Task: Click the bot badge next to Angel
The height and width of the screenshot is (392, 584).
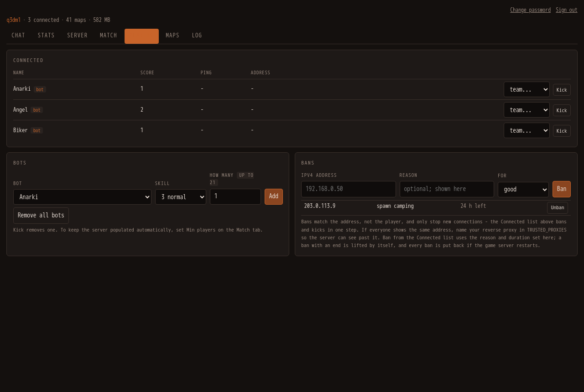Action: point(37,110)
